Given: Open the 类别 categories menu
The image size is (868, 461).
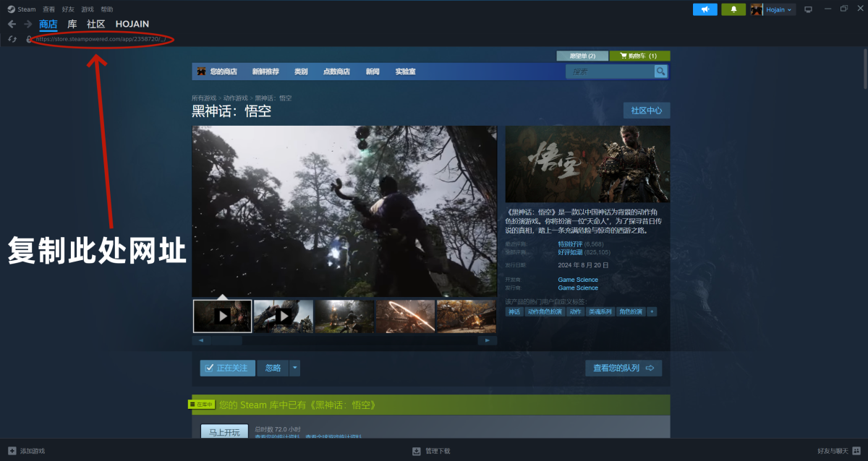Looking at the screenshot, I should [x=301, y=72].
